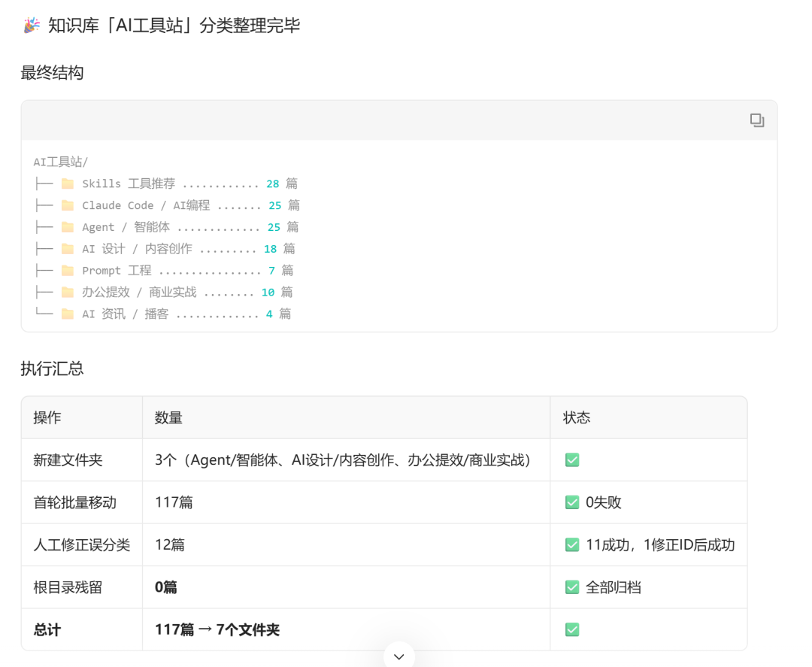Click the Claude Code / AI编程 folder icon

tap(68, 205)
